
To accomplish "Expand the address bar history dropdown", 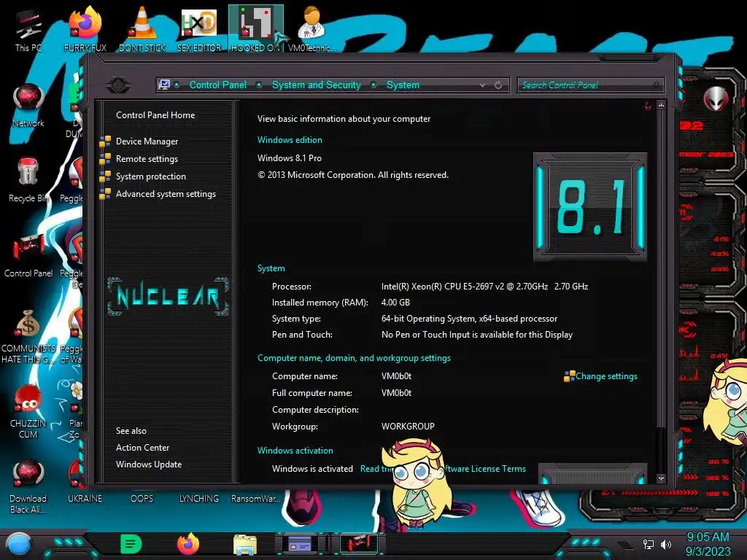I will tap(483, 85).
